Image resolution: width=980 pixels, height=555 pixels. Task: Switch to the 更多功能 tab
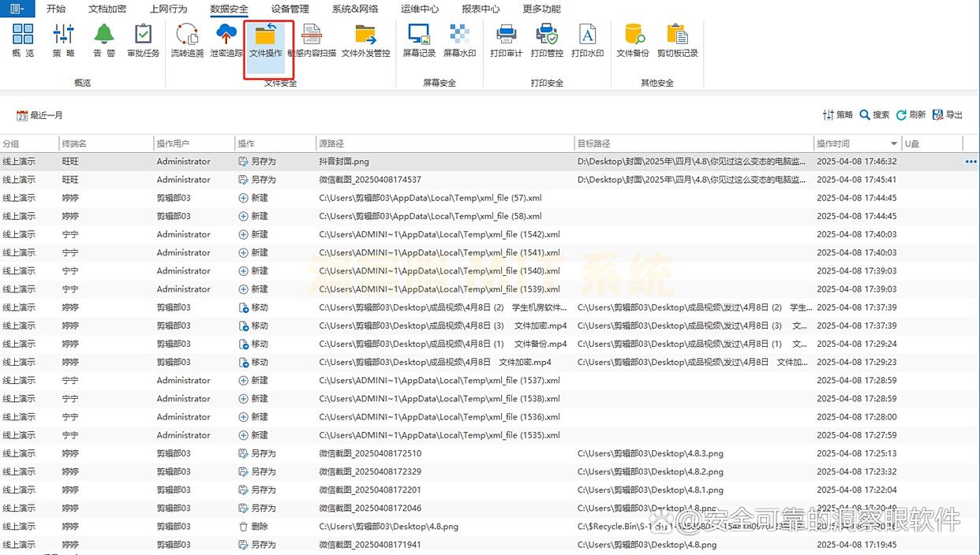pos(541,9)
